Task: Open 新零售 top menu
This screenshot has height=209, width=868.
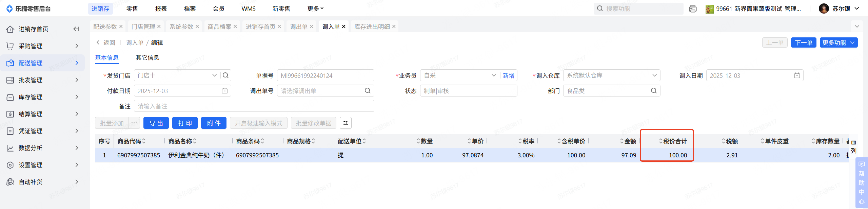Action: click(x=281, y=9)
